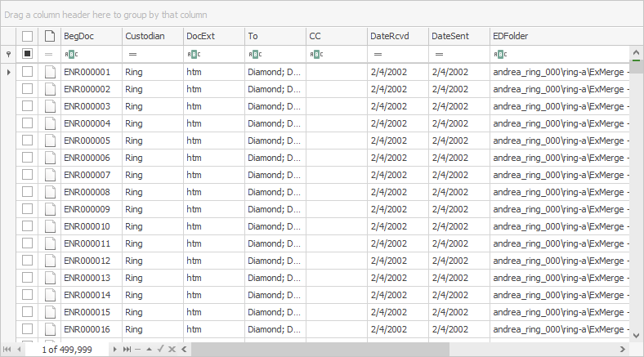
Task: Click the DateSent column header
Action: coord(458,36)
